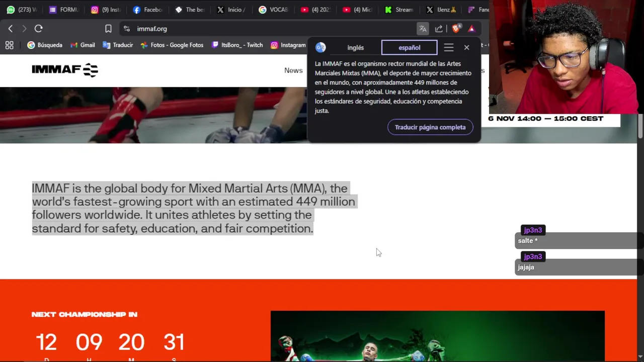Open the Instagram bookmark
Viewport: 644px width, 362px height.
288,45
